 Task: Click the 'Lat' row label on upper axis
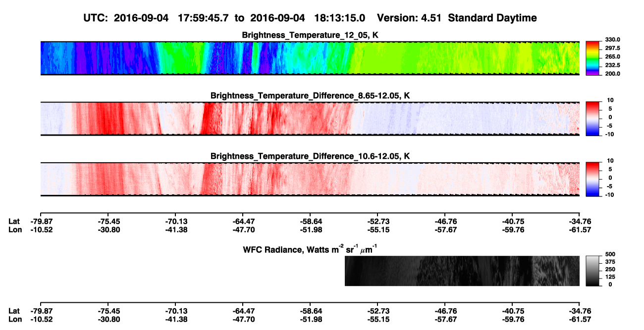point(14,221)
